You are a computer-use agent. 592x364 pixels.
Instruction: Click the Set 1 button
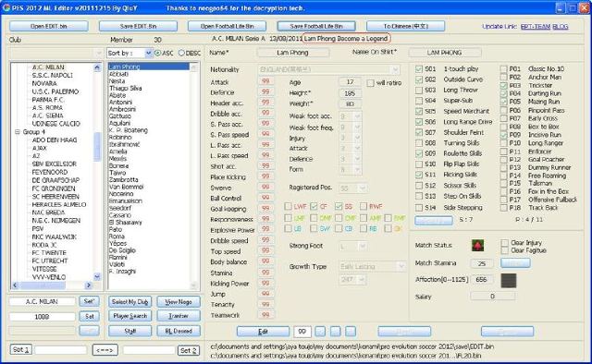20,350
